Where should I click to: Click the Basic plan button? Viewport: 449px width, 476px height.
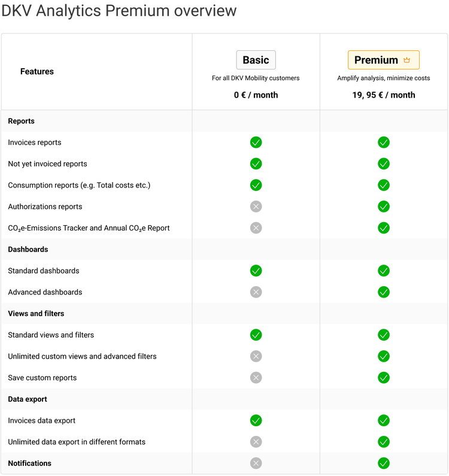pyautogui.click(x=256, y=60)
